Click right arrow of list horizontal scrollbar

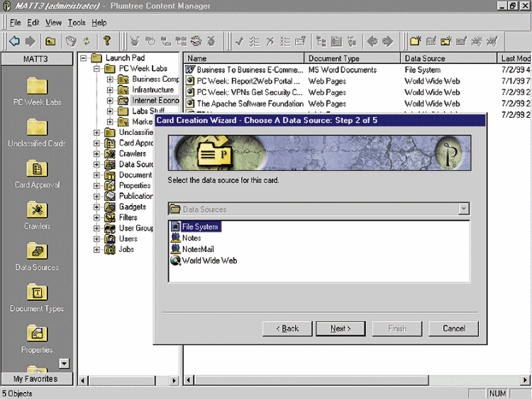click(525, 380)
